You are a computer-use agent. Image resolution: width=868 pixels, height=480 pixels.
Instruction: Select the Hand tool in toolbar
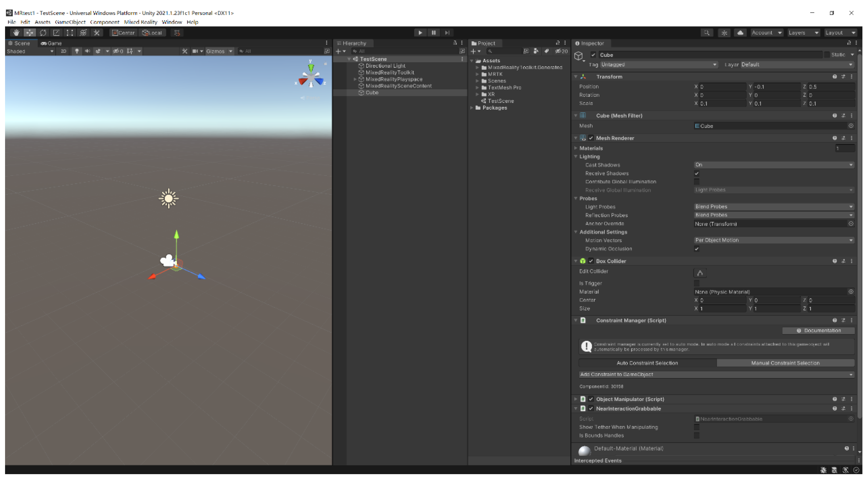point(16,33)
